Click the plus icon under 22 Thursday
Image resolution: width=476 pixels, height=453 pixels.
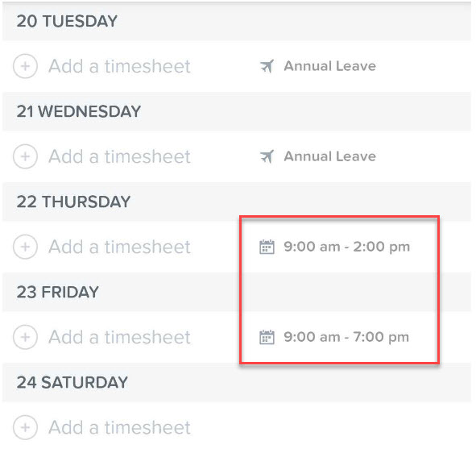click(x=25, y=247)
